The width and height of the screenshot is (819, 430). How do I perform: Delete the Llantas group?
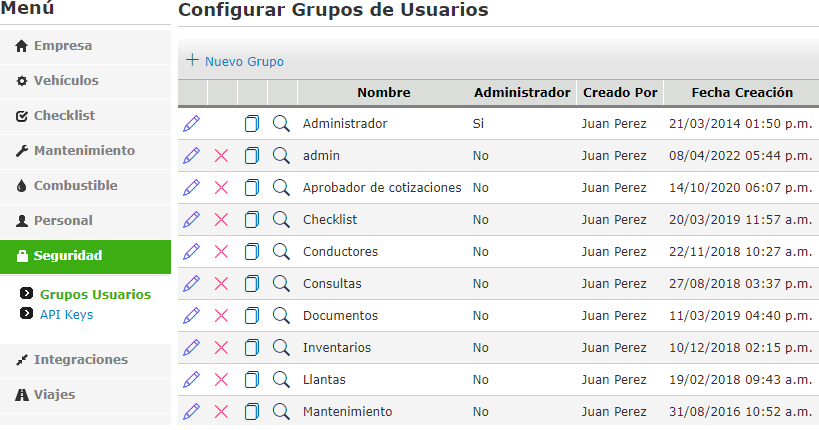(221, 380)
